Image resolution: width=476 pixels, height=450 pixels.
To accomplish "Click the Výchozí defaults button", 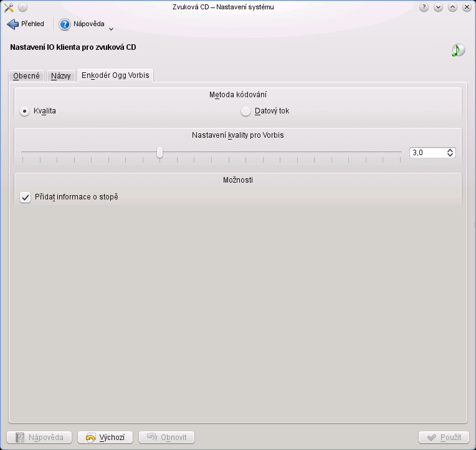I will (105, 438).
